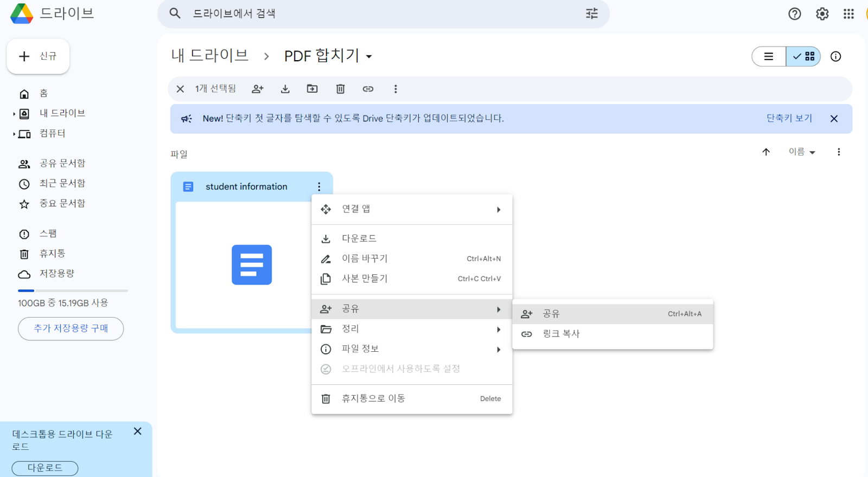This screenshot has height=477, width=868.
Task: Open advanced search filter options
Action: click(592, 14)
